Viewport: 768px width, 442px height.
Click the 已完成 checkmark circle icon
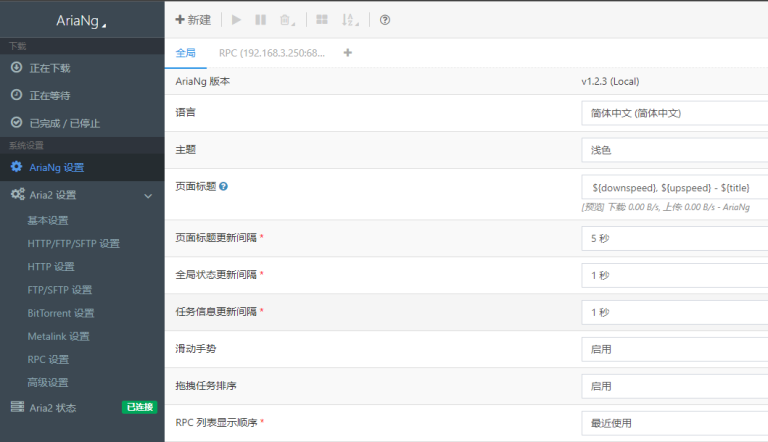17,122
